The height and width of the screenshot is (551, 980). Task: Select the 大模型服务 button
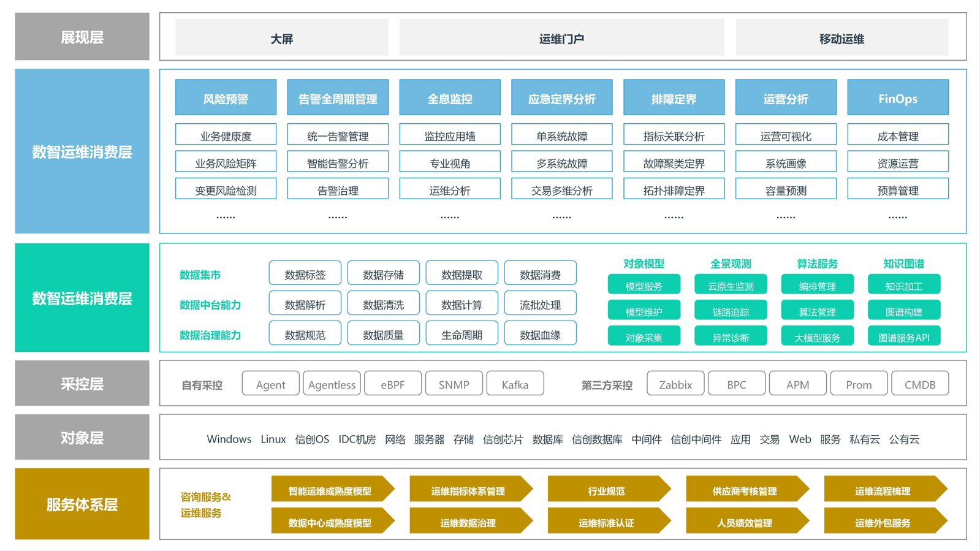[x=817, y=336]
